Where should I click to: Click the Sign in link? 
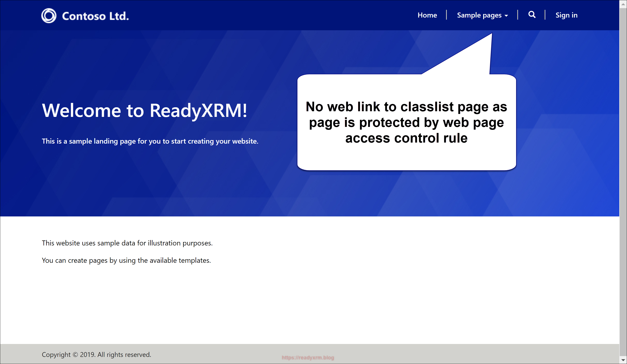tap(566, 15)
